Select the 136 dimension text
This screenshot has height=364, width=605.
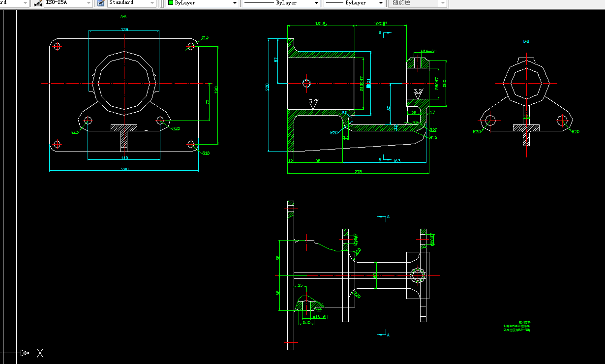[x=124, y=30]
